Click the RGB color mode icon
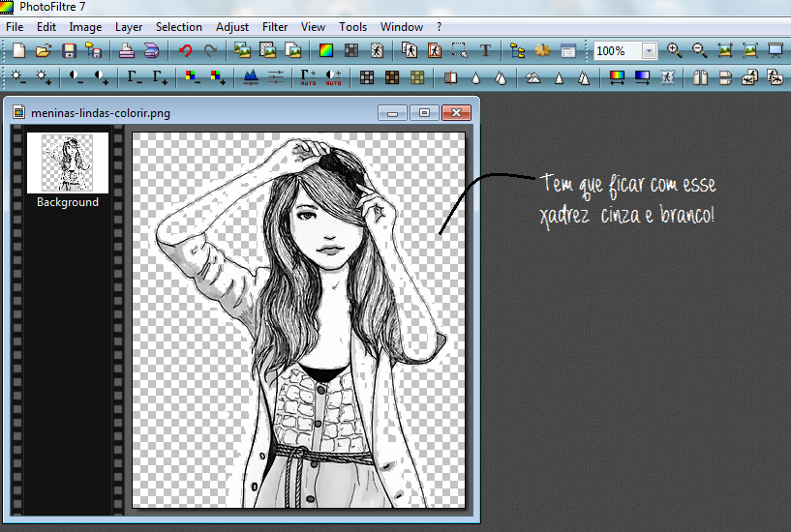Screen dimensions: 791x532 [326, 51]
